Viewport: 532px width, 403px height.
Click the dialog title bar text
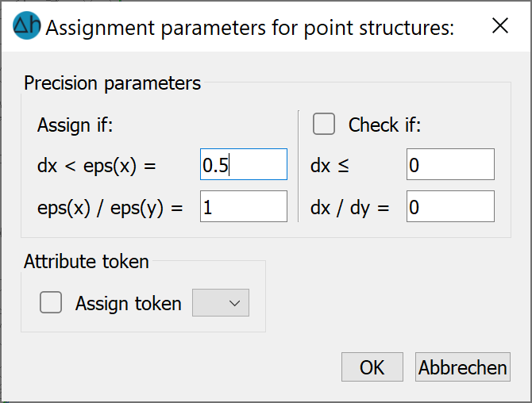[249, 28]
